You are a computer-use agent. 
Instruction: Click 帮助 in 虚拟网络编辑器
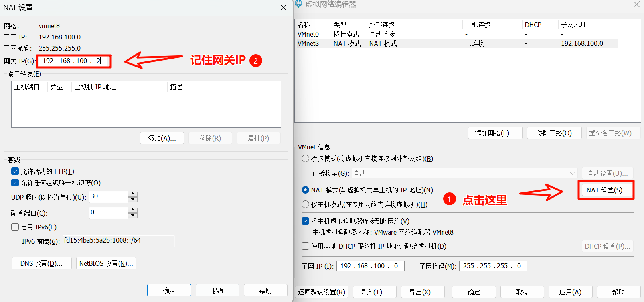(619, 292)
